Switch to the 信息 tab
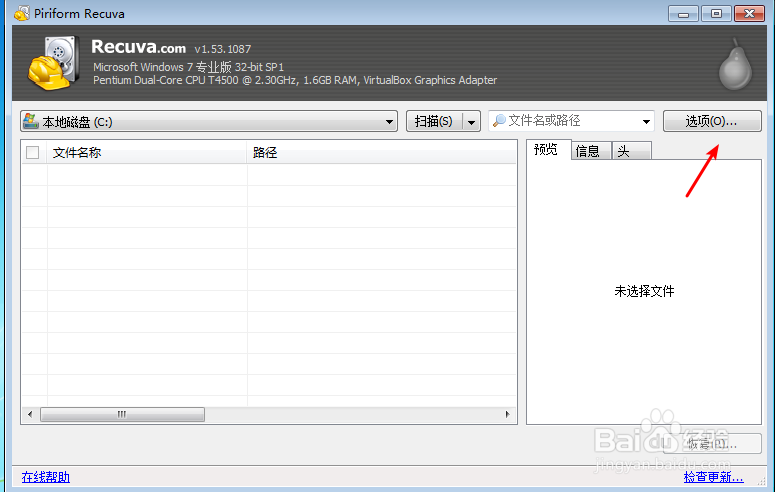This screenshot has height=492, width=775. pyautogui.click(x=591, y=151)
